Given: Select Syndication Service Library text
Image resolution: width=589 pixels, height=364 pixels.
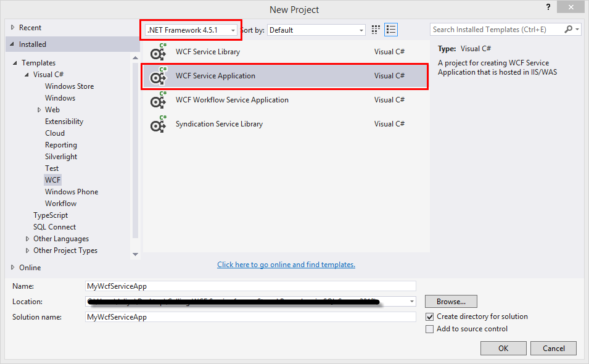Looking at the screenshot, I should point(219,124).
